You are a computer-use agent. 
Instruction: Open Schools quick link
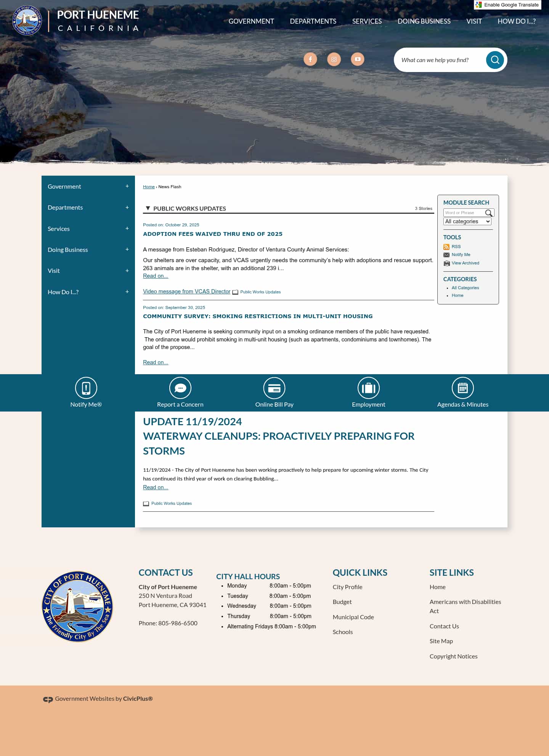tap(342, 632)
